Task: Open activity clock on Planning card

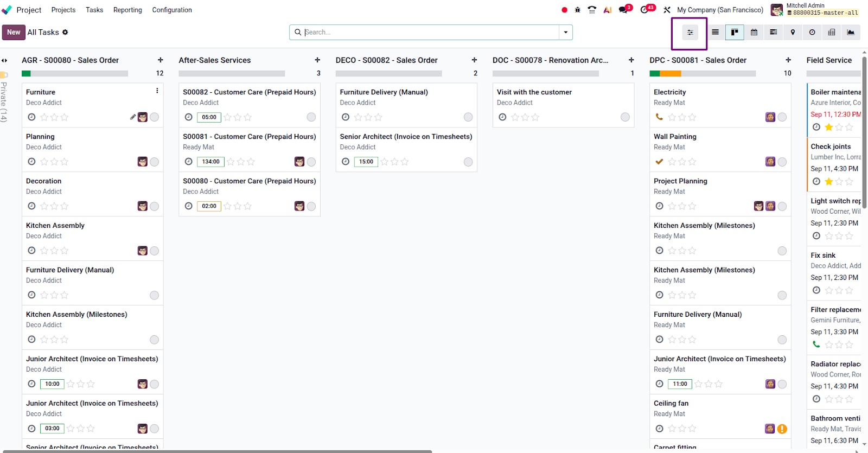Action: click(31, 161)
